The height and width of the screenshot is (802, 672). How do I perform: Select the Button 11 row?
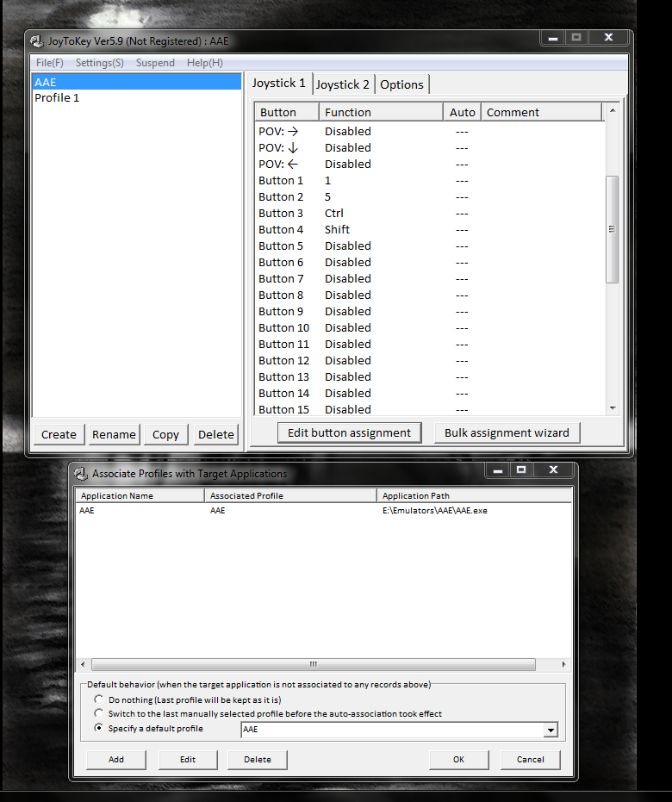[430, 345]
